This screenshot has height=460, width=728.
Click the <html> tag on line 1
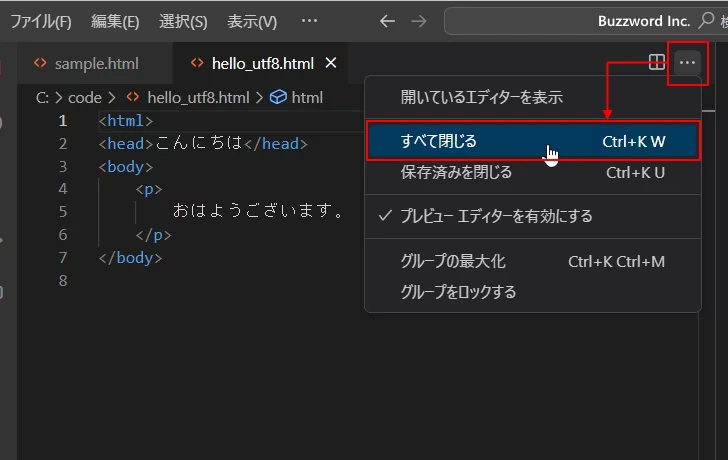point(125,121)
